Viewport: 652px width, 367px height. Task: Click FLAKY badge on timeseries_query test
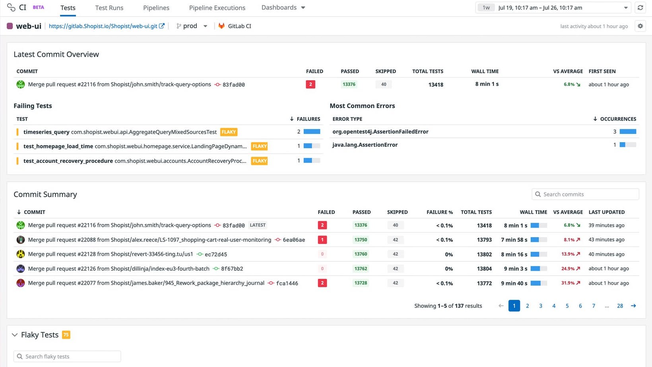point(229,132)
